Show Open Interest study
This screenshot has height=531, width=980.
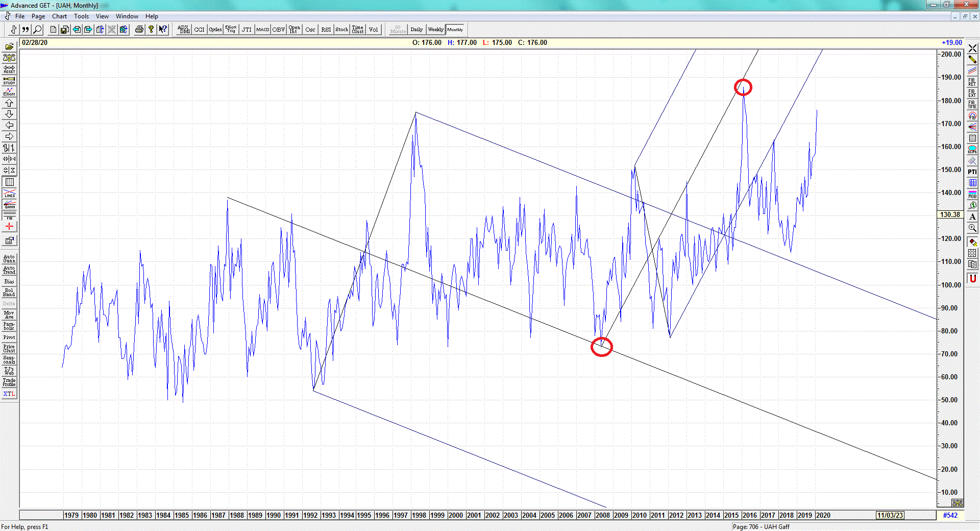[x=295, y=30]
